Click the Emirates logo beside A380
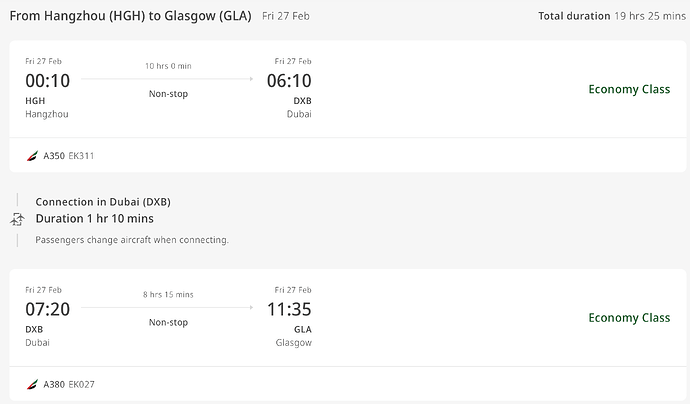 [33, 384]
